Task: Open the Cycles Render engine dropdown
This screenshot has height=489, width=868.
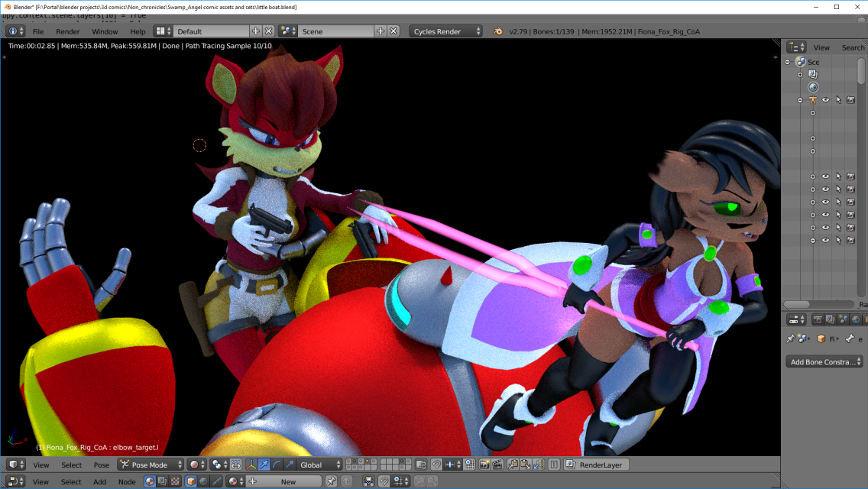Action: 446,31
